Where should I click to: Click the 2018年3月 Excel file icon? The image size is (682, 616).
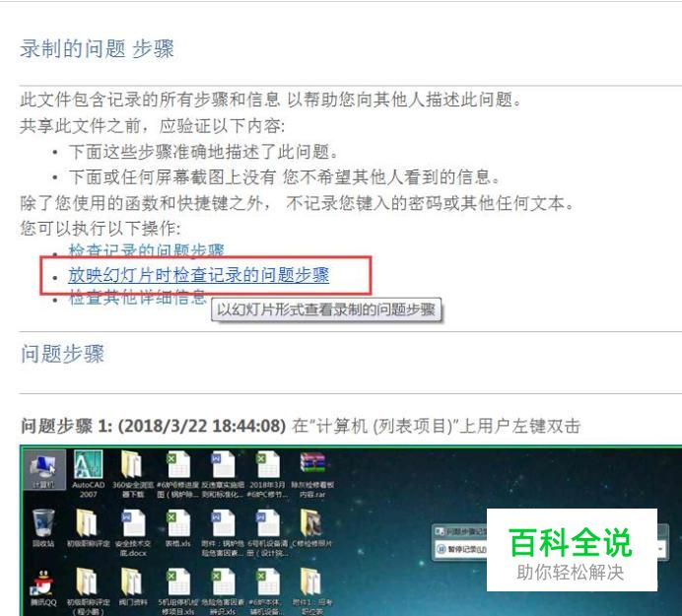(267, 474)
